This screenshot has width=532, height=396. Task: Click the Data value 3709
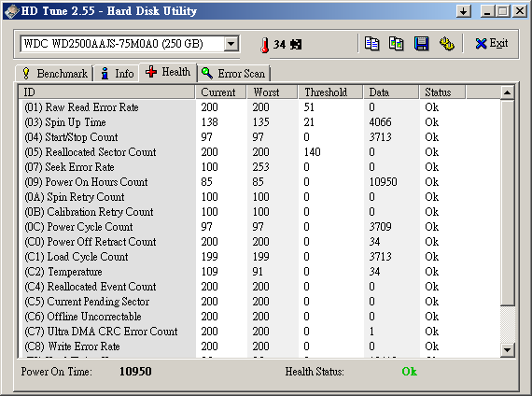(381, 227)
